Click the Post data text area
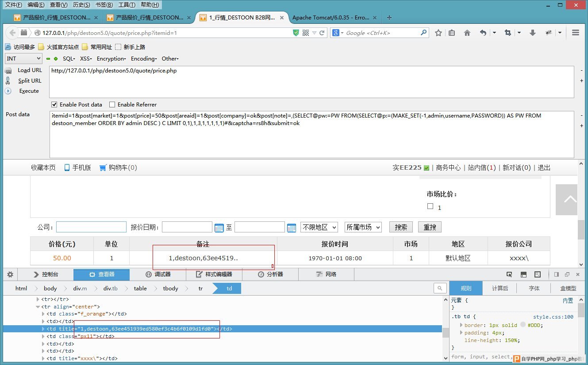Image resolution: width=588 pixels, height=365 pixels. tap(312, 134)
